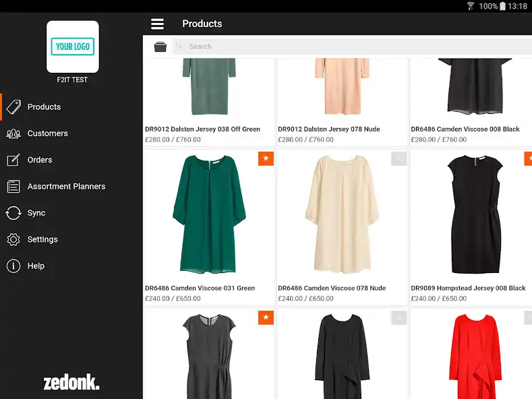Viewport: 532px width, 399px height.
Task: Tap the YOUR LOGO company logo
Action: 73,47
